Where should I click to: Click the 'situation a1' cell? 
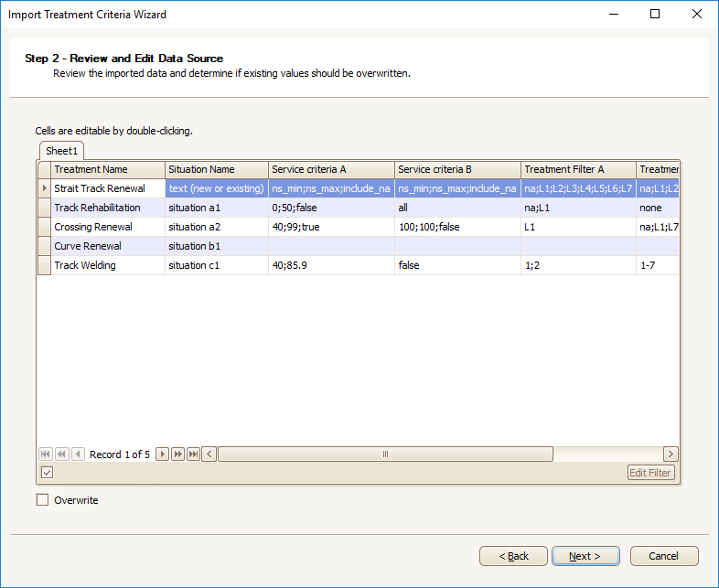coord(217,208)
